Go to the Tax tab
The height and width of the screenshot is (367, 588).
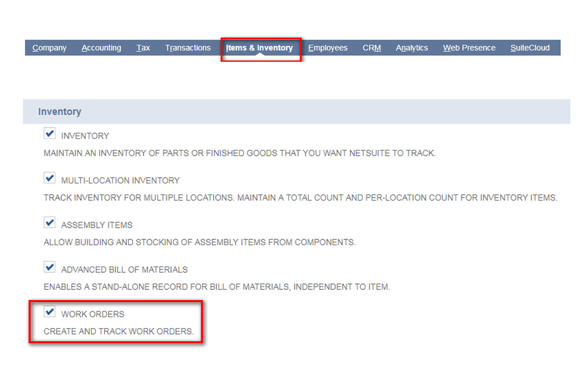(x=143, y=48)
